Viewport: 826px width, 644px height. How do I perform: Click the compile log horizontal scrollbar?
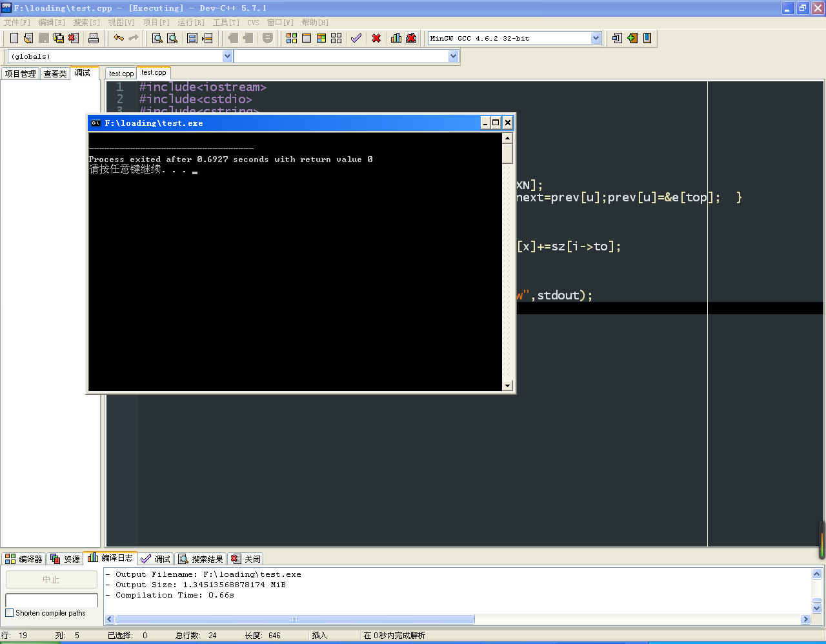click(x=294, y=619)
